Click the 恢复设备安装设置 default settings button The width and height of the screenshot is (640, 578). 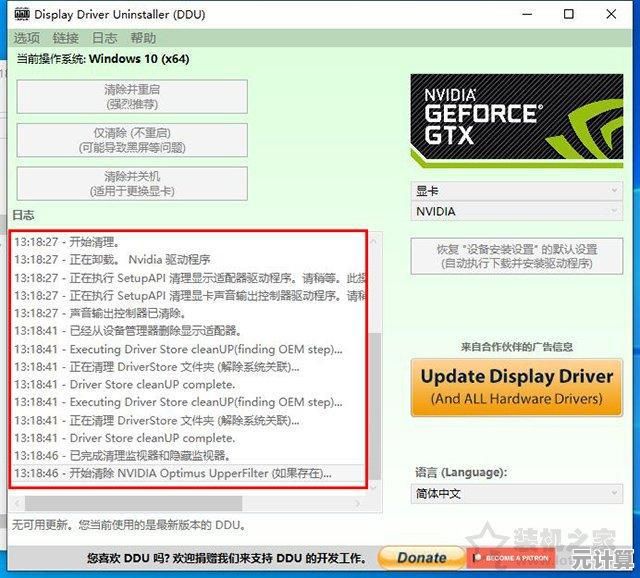point(516,256)
